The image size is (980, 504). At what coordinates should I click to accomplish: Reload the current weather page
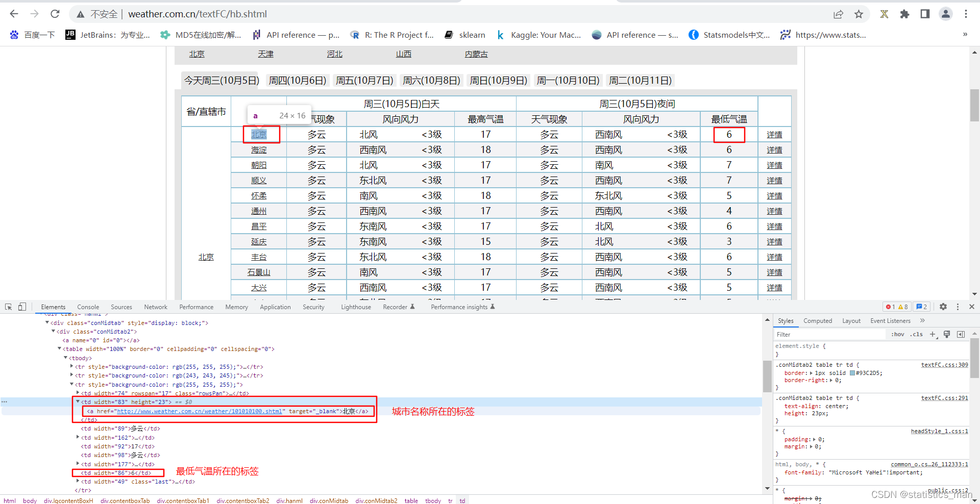pos(55,14)
